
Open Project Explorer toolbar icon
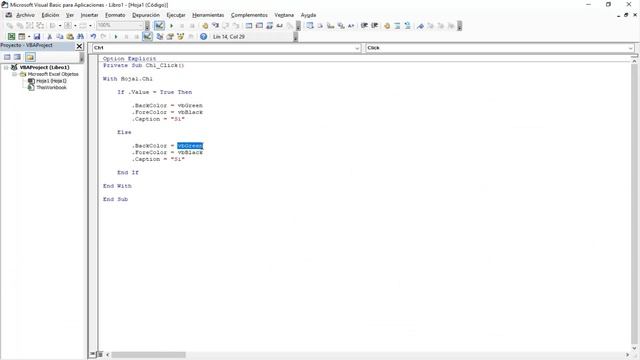tap(160, 37)
